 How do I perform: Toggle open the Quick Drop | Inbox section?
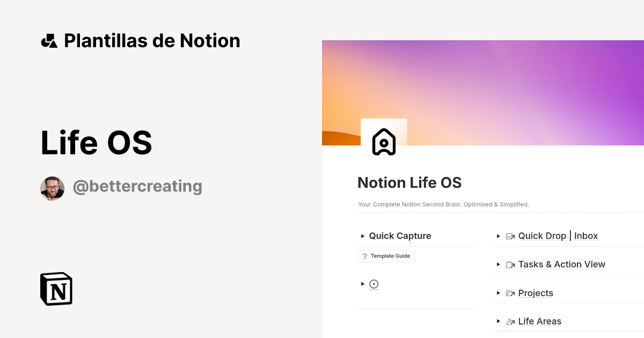click(499, 236)
